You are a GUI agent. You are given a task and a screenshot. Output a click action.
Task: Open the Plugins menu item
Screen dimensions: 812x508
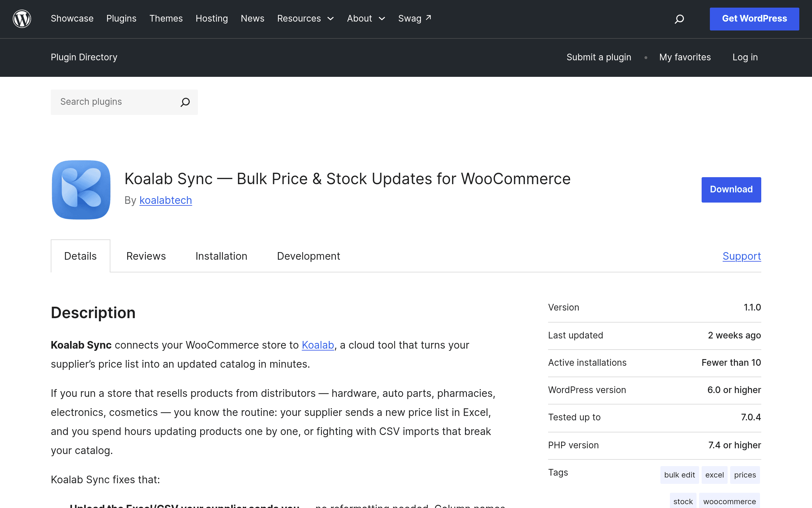[x=121, y=18]
